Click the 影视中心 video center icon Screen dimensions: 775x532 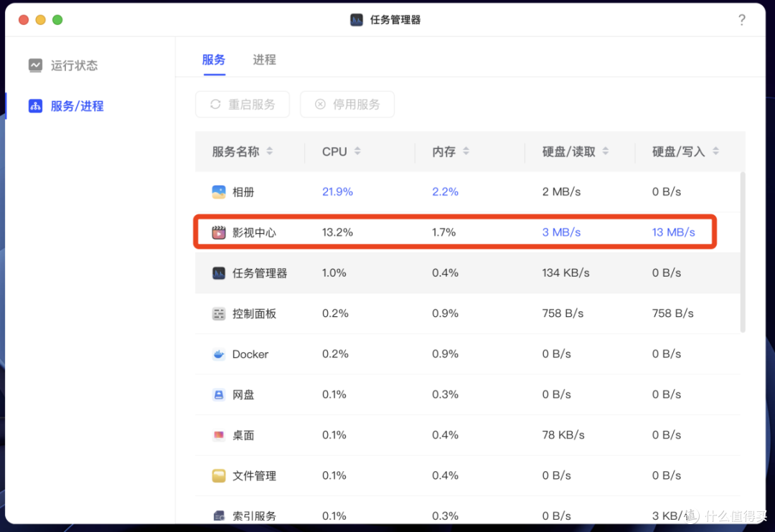coord(218,232)
